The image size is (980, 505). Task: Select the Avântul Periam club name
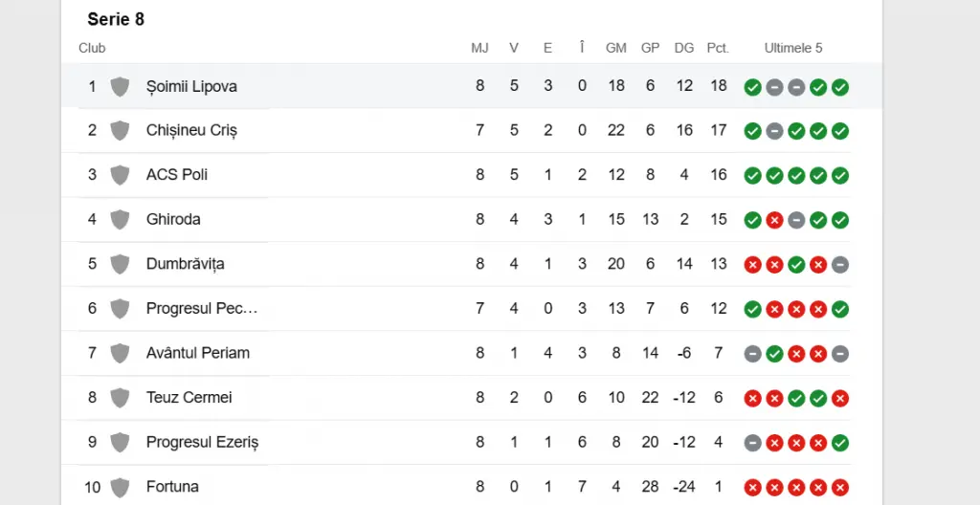tap(197, 353)
